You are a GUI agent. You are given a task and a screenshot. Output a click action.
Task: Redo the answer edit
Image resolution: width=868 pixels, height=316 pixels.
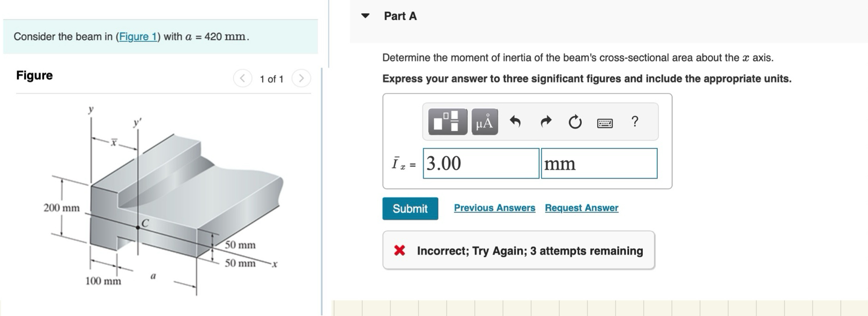click(545, 121)
